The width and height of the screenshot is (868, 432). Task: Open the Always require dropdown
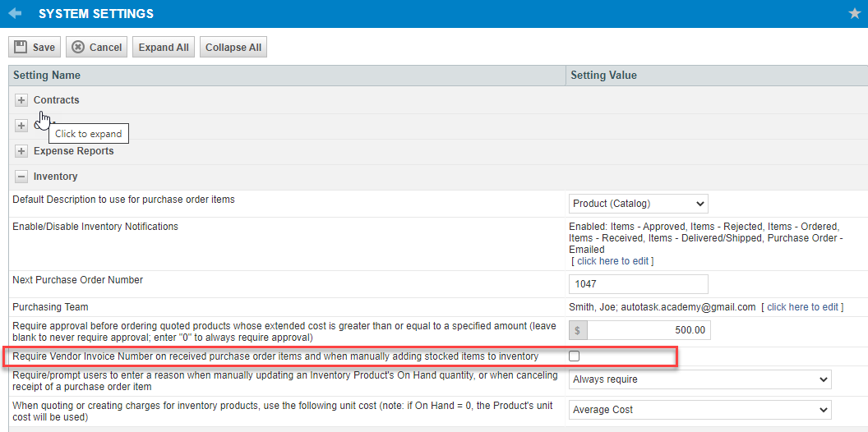(699, 379)
